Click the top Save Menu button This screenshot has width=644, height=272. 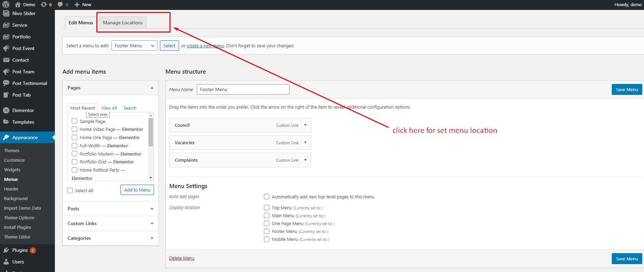click(x=627, y=89)
